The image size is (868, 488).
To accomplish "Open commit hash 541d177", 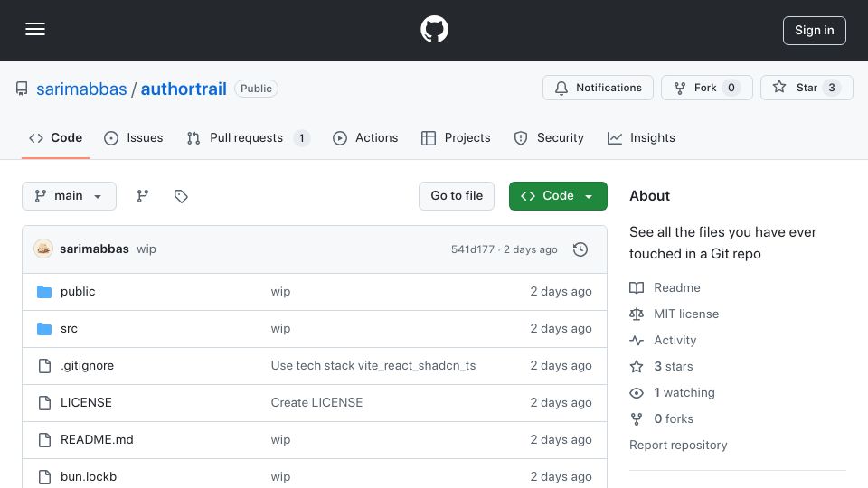I will pos(472,249).
